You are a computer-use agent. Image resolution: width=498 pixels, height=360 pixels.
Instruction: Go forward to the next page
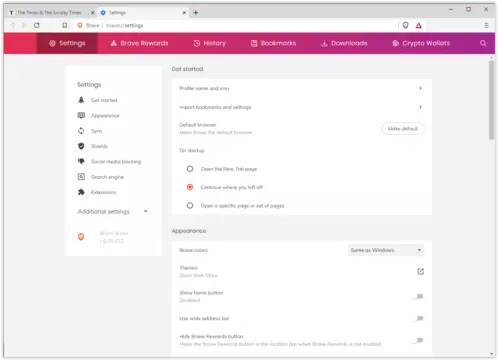[x=24, y=25]
